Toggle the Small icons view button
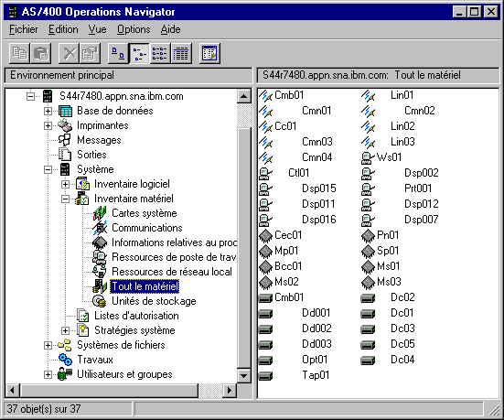 click(139, 53)
